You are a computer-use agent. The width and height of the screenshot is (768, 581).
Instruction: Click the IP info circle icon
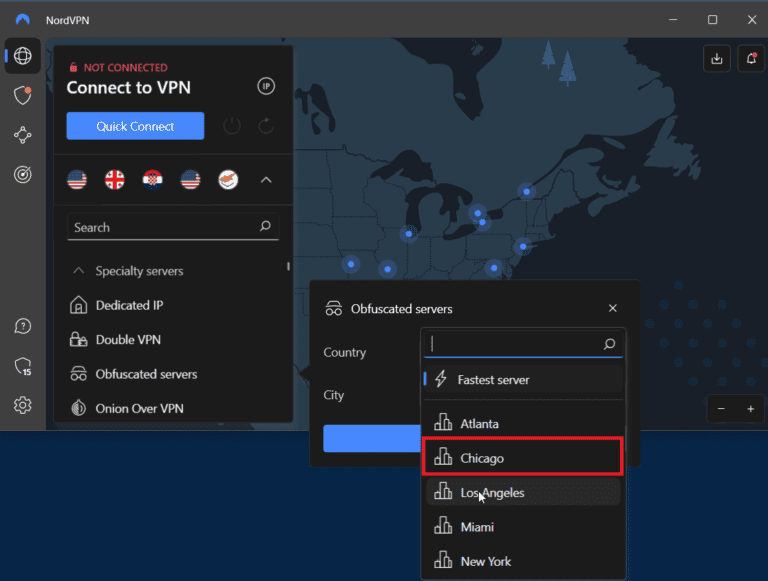pos(266,86)
